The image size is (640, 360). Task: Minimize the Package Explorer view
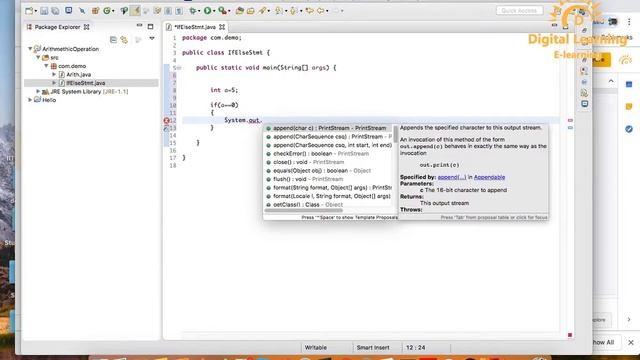tap(140, 26)
